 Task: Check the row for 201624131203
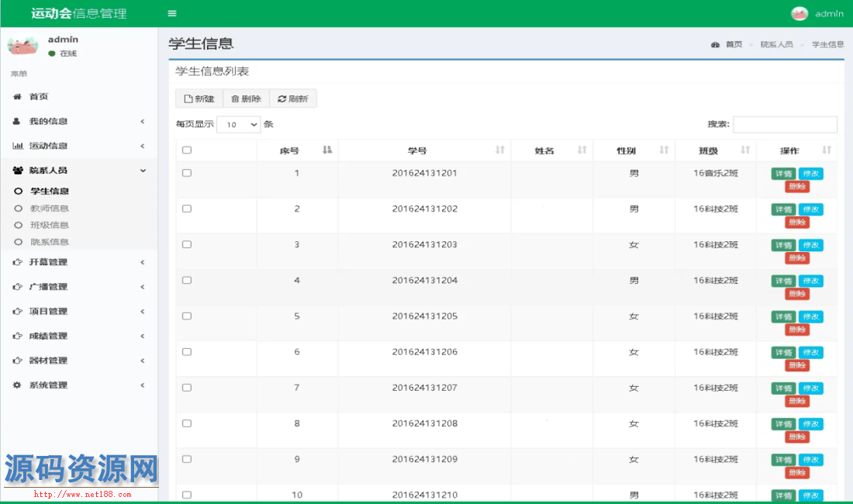click(x=187, y=245)
